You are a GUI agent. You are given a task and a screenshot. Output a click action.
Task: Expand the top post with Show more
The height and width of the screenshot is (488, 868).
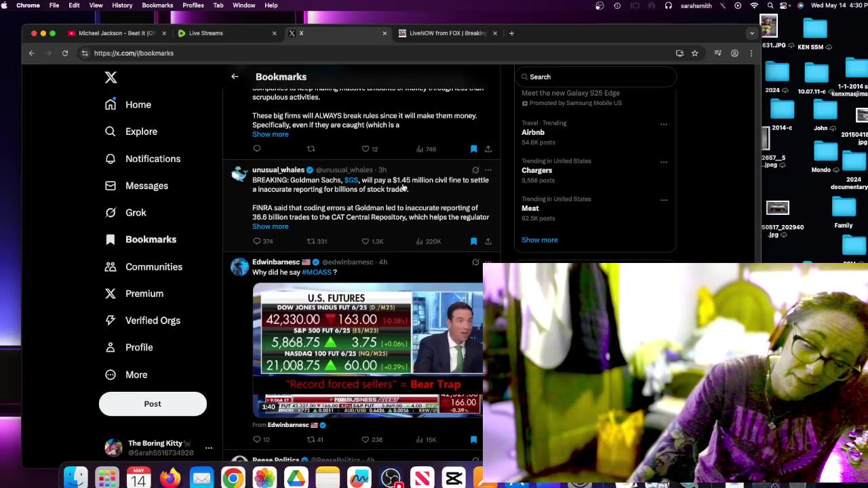click(271, 134)
